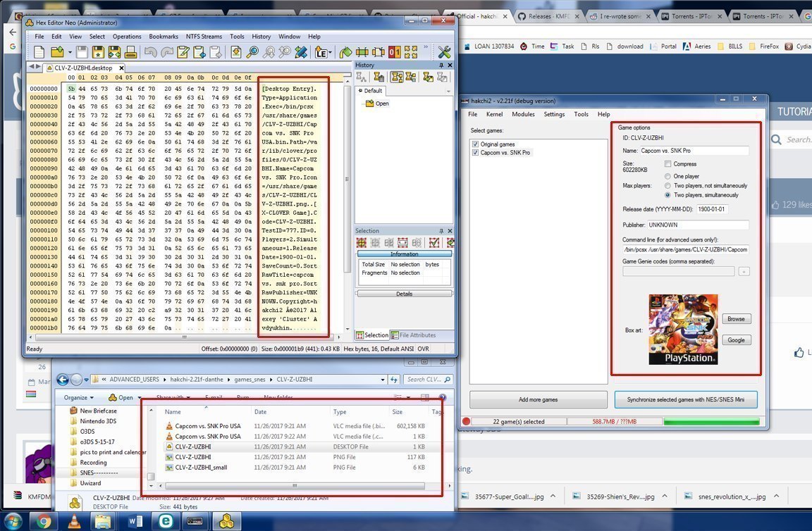This screenshot has height=531, width=812.
Task: Select Two players, not simultaneously radio
Action: 668,186
